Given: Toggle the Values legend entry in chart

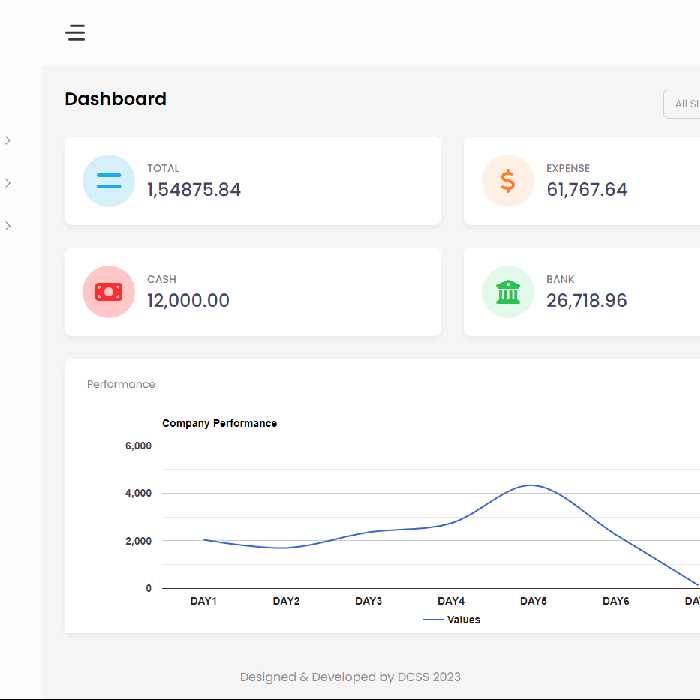Looking at the screenshot, I should [x=452, y=620].
